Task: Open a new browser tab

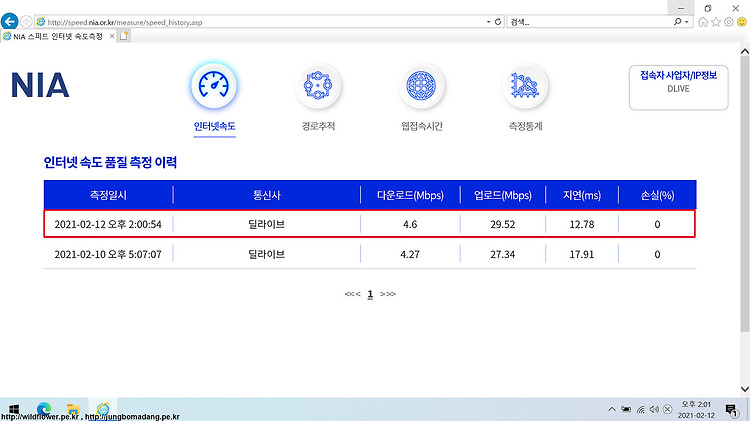Action: pyautogui.click(x=123, y=36)
